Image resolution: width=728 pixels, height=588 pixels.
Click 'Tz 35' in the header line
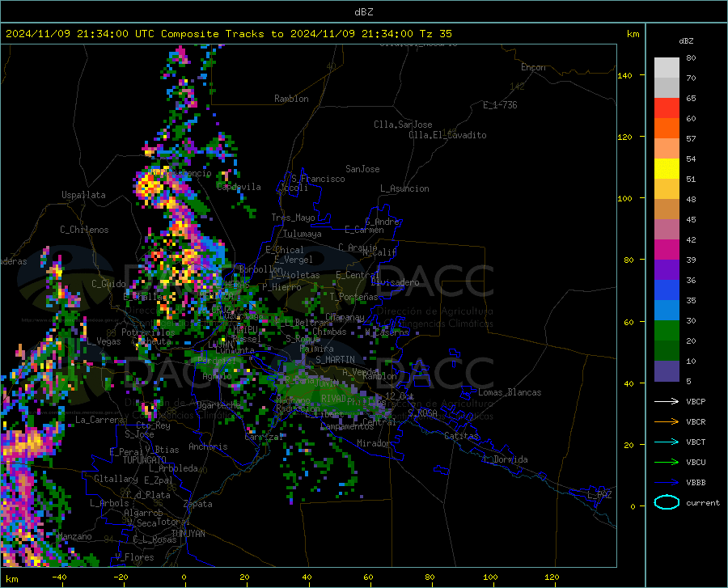[x=435, y=34]
